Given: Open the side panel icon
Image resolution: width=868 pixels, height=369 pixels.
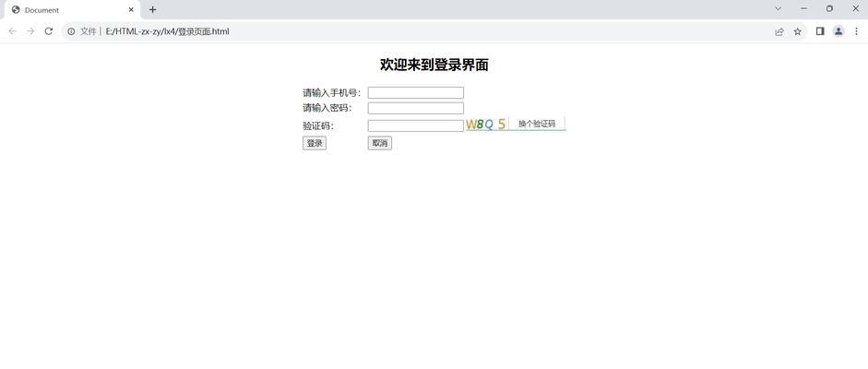Looking at the screenshot, I should coord(820,31).
